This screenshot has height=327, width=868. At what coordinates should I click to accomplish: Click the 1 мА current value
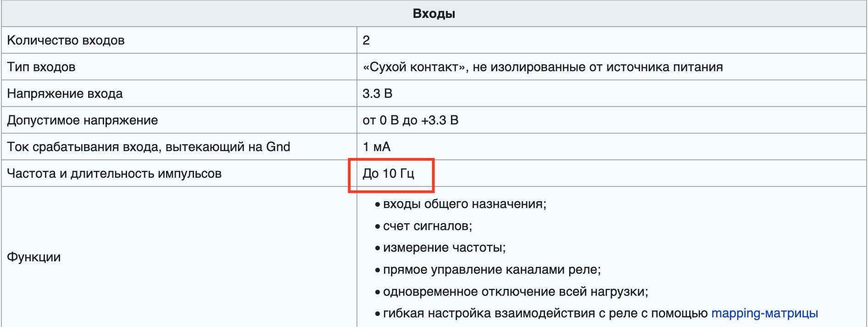376,147
